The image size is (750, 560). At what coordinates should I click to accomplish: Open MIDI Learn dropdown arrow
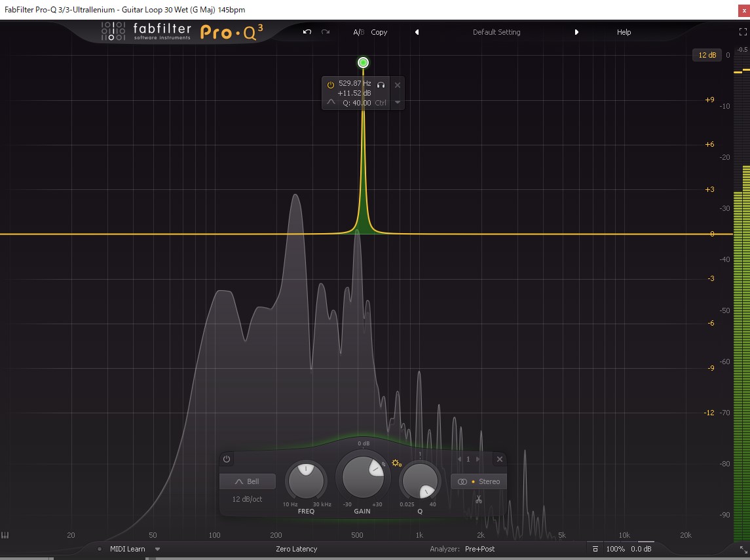coord(157,549)
